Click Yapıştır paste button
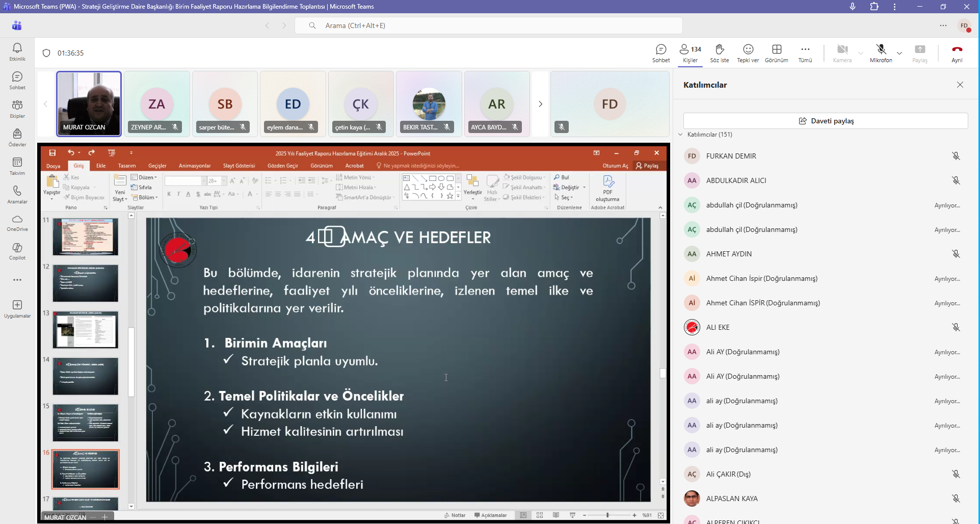Viewport: 980px width, 524px height. 51,187
